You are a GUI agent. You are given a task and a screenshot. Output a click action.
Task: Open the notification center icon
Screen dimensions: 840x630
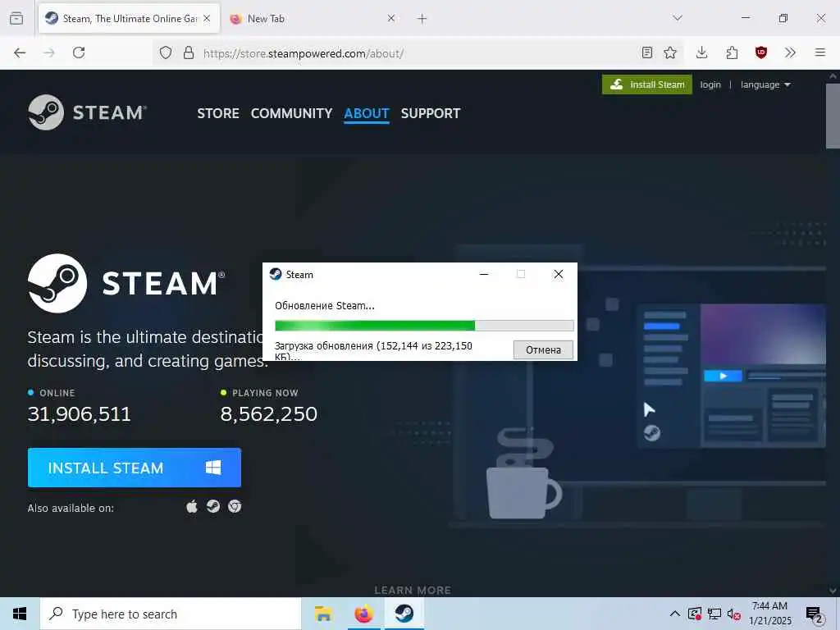tap(815, 614)
